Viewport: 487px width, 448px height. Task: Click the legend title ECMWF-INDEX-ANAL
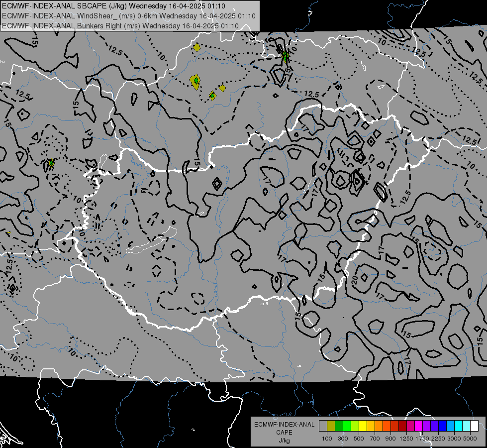coord(284,425)
